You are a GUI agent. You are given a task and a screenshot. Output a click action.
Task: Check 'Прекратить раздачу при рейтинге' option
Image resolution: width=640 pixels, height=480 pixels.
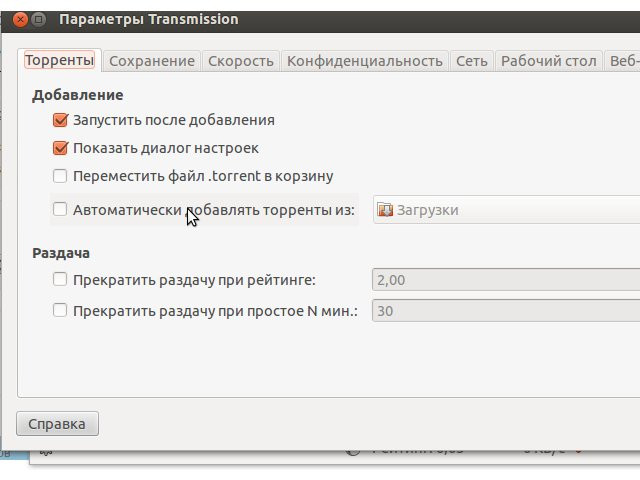pos(60,280)
